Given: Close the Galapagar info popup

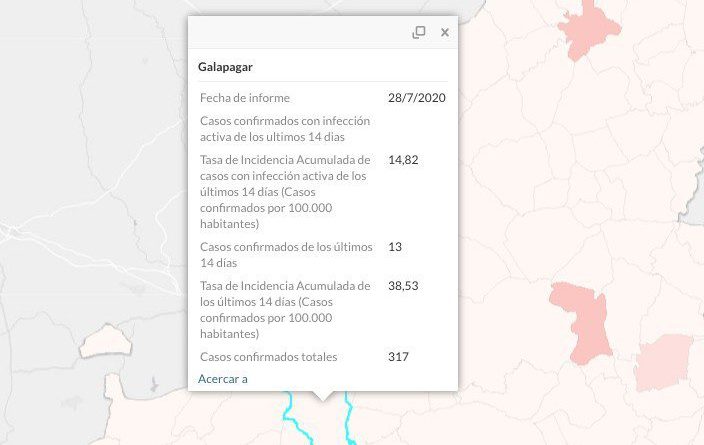Looking at the screenshot, I should coord(445,32).
